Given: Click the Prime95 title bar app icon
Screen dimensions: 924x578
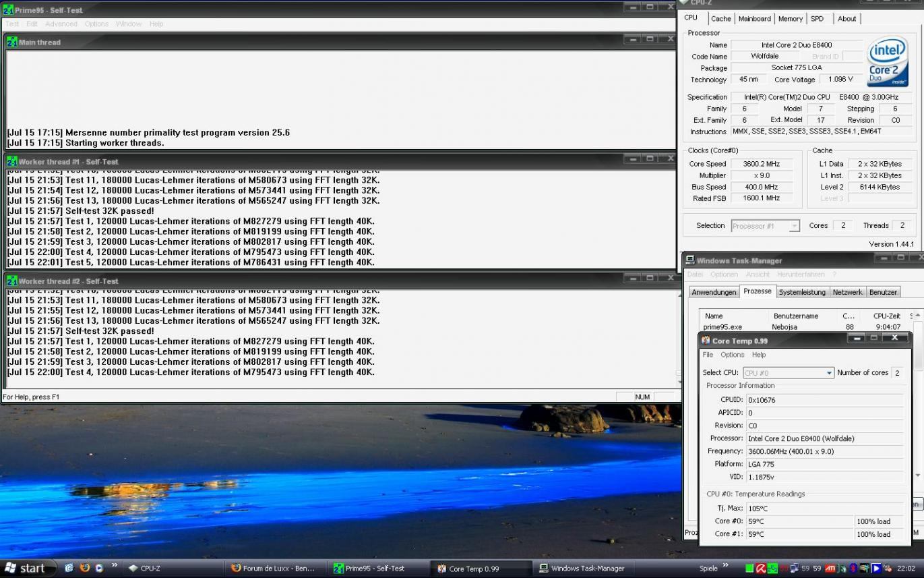Looking at the screenshot, I should coord(8,10).
